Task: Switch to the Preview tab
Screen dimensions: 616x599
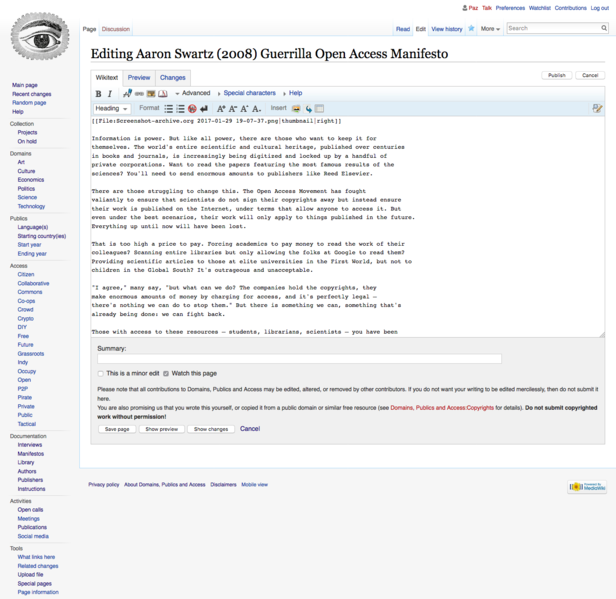Action: coord(139,78)
